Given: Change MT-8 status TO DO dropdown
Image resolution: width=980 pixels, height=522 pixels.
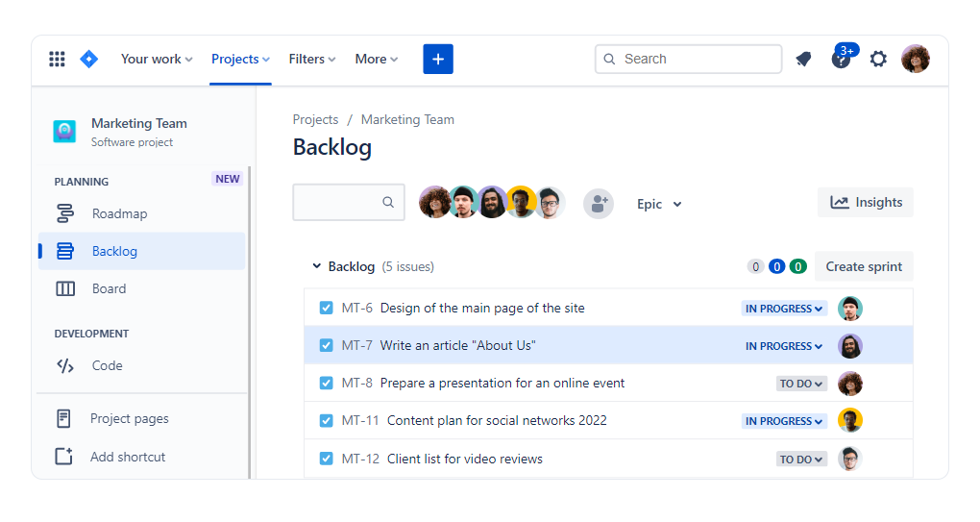Looking at the screenshot, I should (801, 384).
